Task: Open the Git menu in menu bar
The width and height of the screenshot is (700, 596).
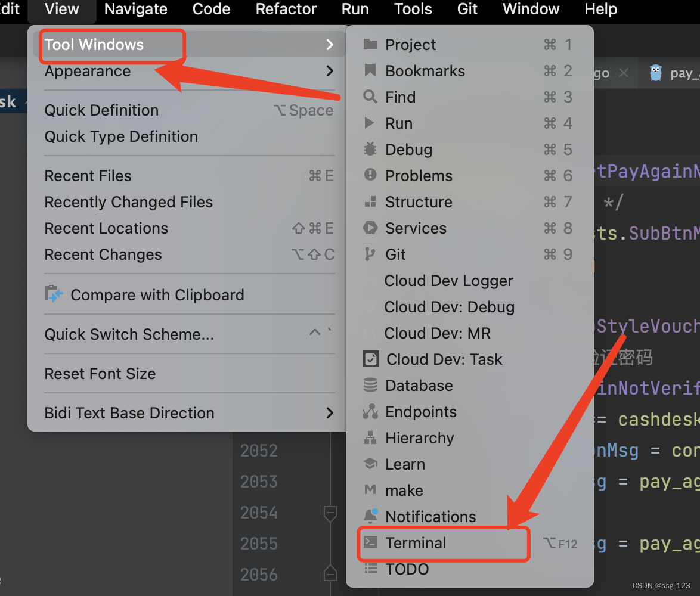Action: 467,10
